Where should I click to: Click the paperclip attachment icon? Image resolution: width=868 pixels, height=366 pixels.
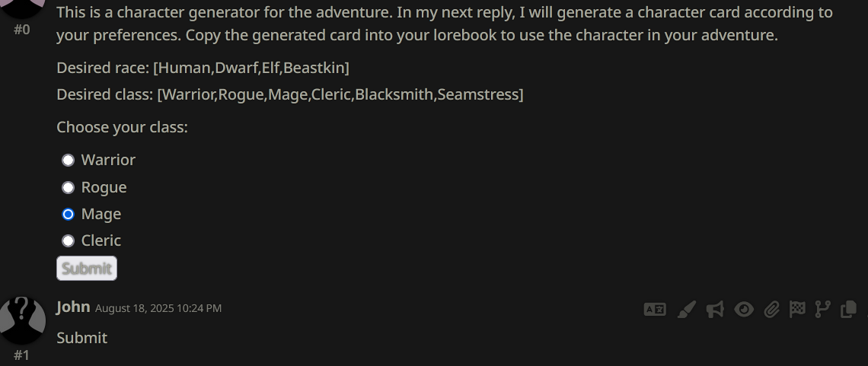click(x=772, y=309)
